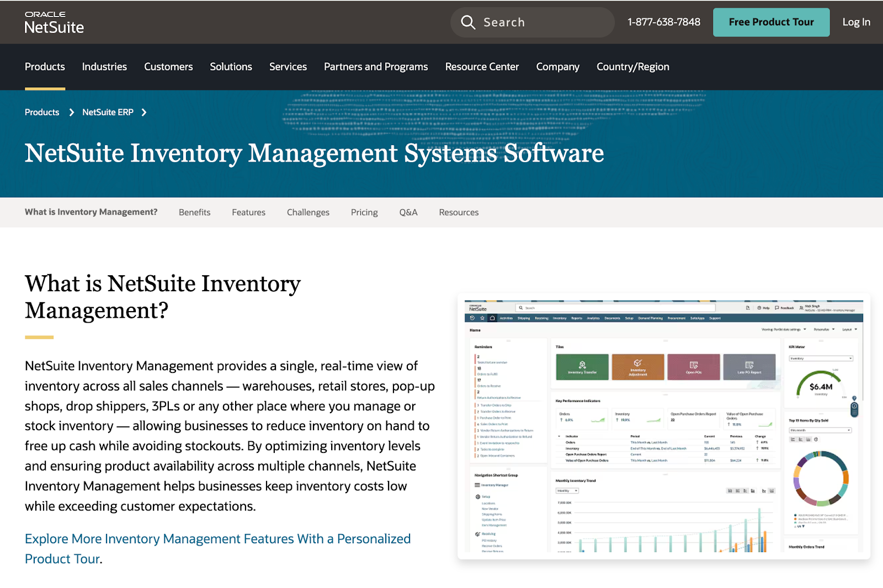This screenshot has height=588, width=883.
Task: Click 'What is NetSuite Inventory Management?' heading
Action: [x=163, y=297]
